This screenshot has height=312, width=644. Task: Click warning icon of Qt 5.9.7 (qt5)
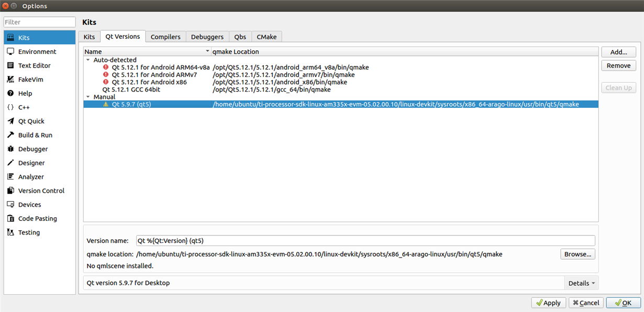(106, 104)
